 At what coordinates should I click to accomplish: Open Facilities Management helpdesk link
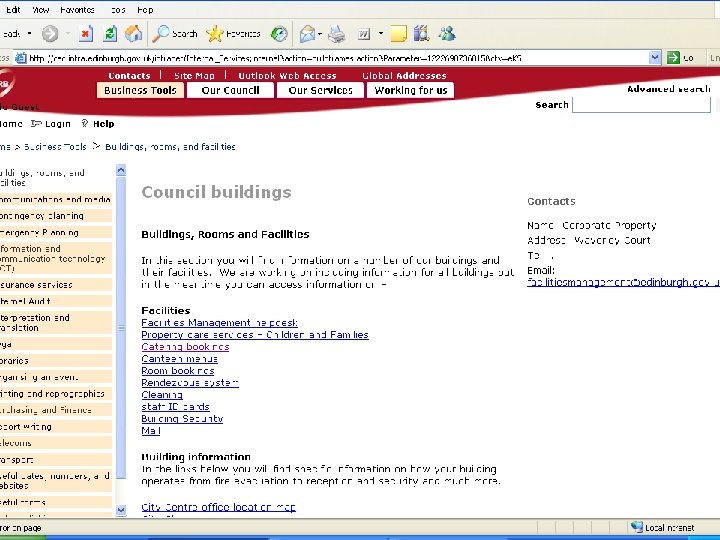click(219, 323)
